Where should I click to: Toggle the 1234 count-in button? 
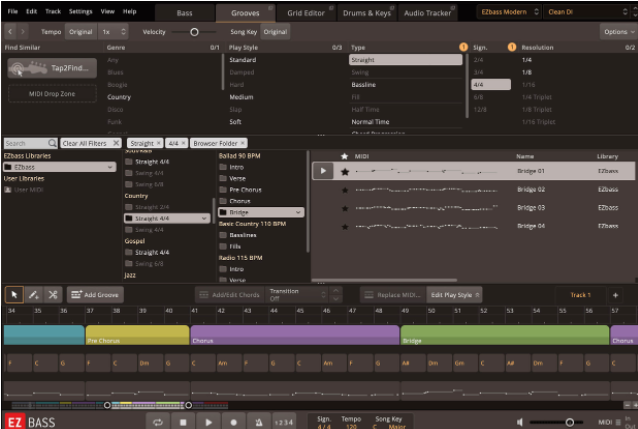coord(284,422)
